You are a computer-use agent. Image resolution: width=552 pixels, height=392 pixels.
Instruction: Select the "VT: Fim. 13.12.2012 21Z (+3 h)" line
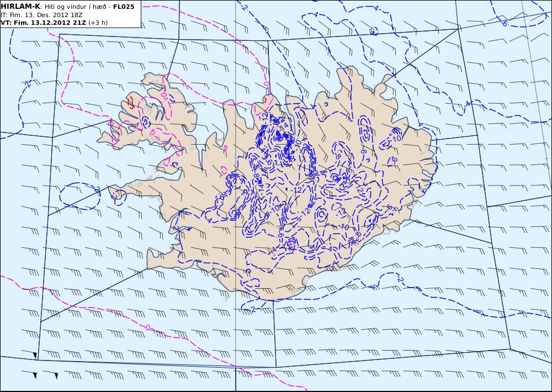pos(54,23)
